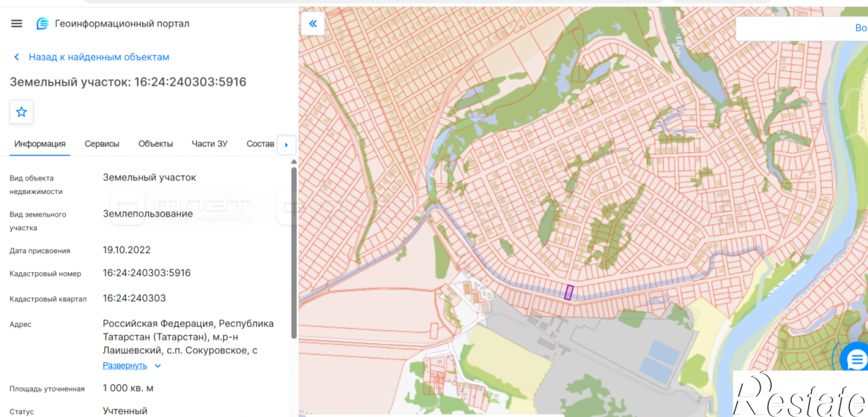Select the Состав tab
Screen dimensions: 868x417
click(x=260, y=144)
